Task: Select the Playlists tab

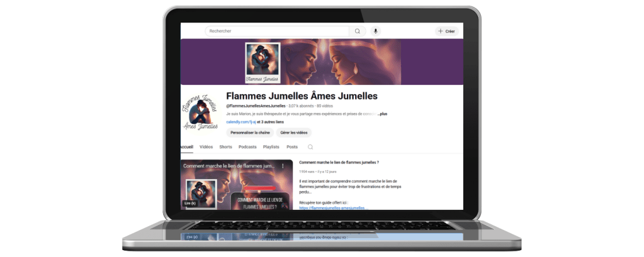Action: click(x=271, y=146)
